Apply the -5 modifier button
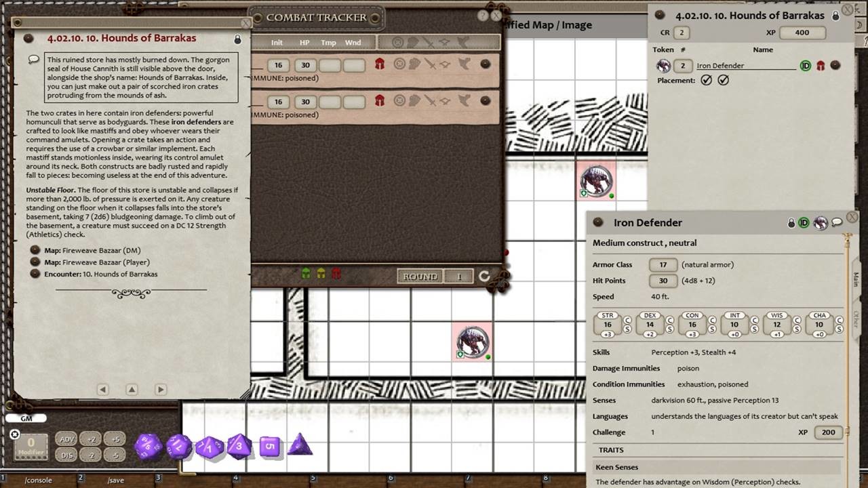Image resolution: width=868 pixels, height=488 pixels. 115,455
